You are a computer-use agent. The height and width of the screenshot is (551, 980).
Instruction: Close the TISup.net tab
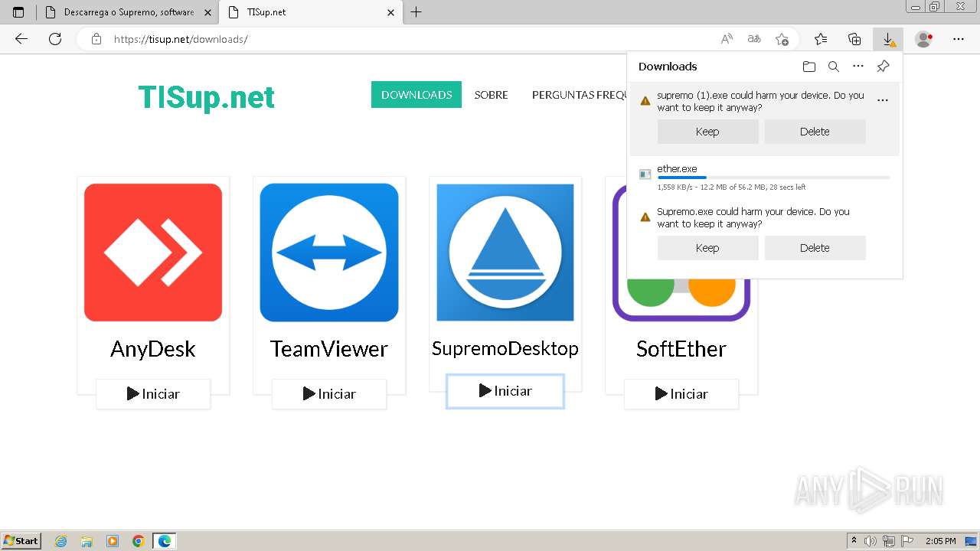point(390,12)
